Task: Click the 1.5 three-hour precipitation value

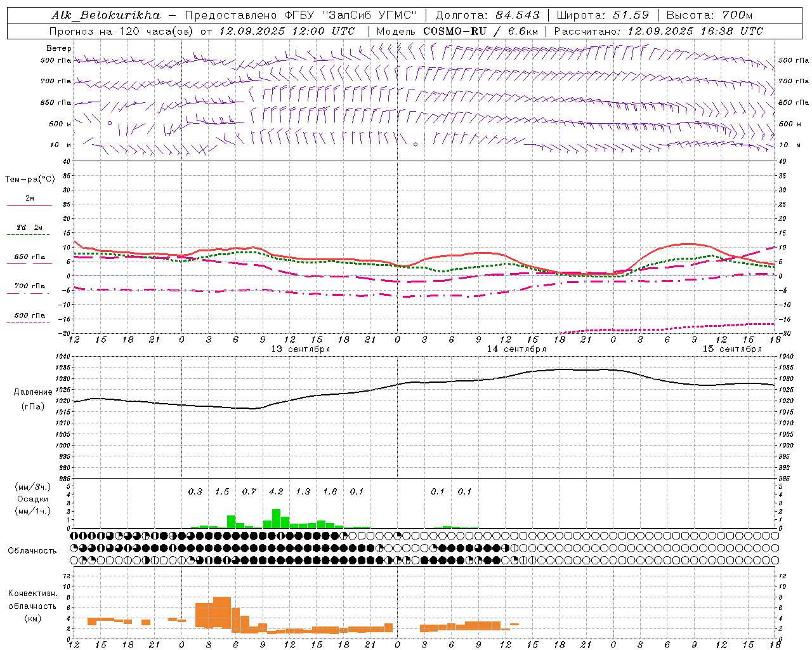Action: pos(222,491)
